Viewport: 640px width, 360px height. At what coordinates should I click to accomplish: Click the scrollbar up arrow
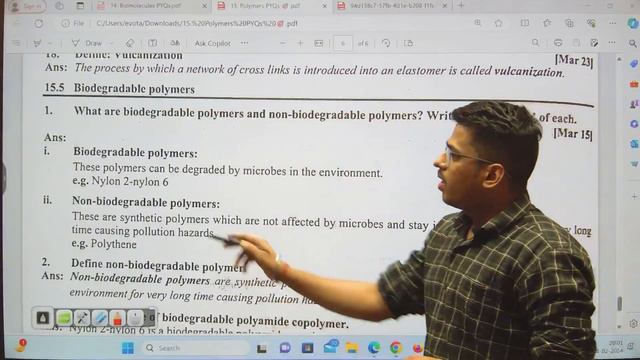(620, 60)
